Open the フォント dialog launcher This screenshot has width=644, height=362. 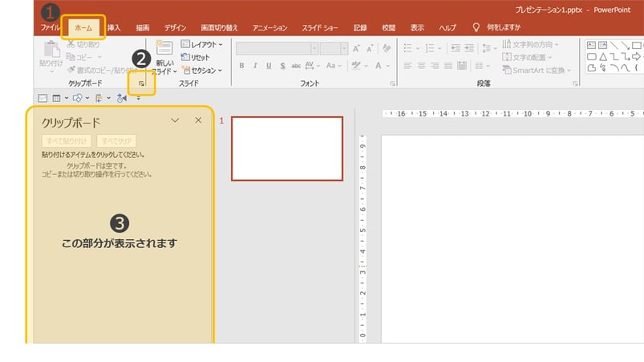click(393, 83)
